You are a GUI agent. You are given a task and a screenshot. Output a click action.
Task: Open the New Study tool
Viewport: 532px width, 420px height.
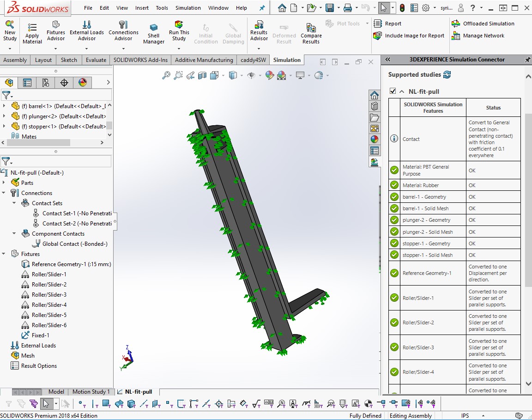[10, 32]
